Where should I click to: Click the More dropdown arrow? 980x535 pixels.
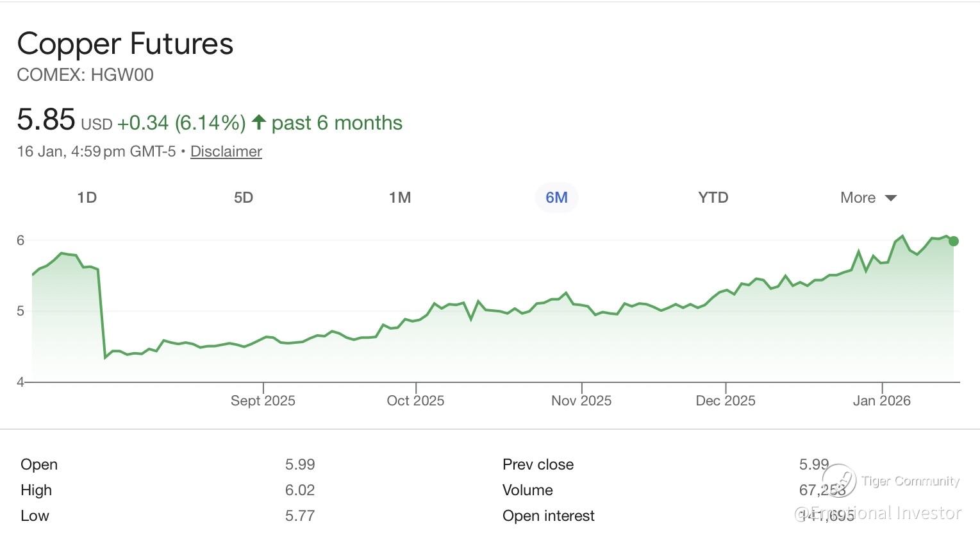pyautogui.click(x=891, y=198)
